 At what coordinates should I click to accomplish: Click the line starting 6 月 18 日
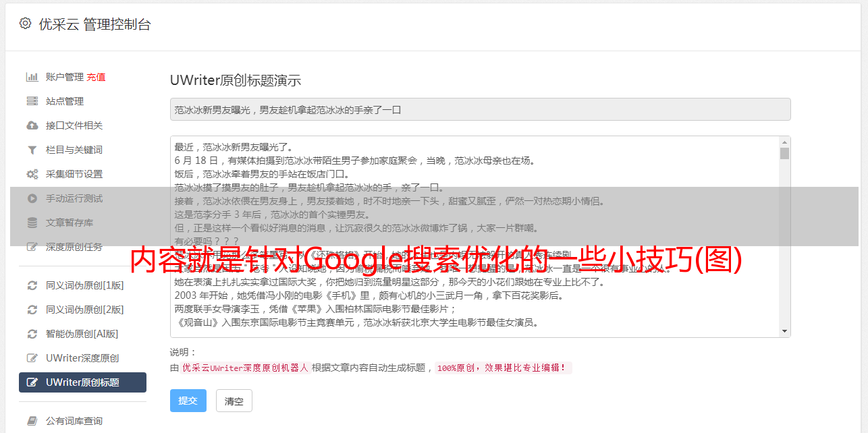point(354,161)
